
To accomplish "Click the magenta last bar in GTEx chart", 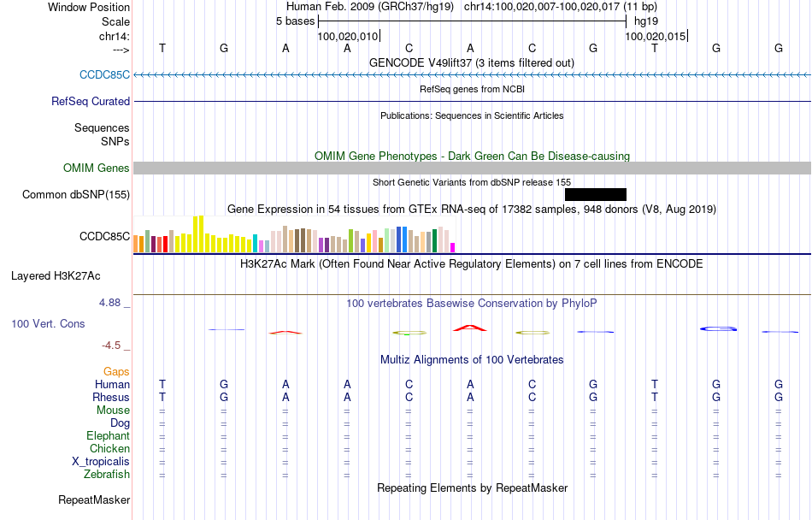I will [453, 247].
